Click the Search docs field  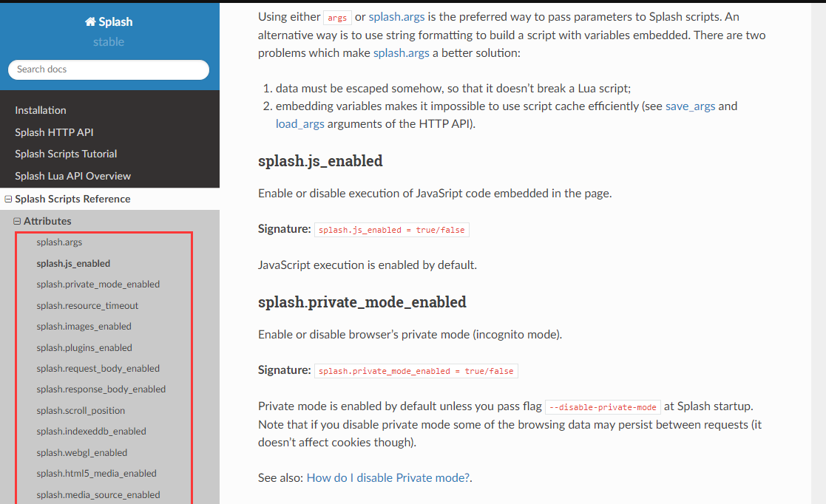pos(109,69)
